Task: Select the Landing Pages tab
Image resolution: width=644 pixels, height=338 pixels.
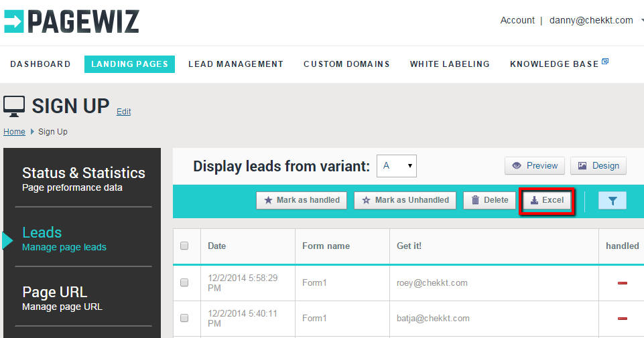Action: [130, 64]
